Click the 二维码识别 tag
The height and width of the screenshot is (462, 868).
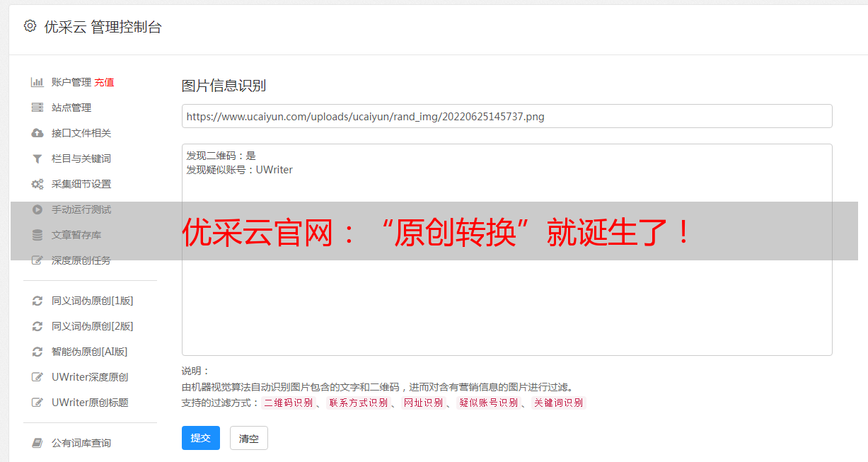point(288,403)
